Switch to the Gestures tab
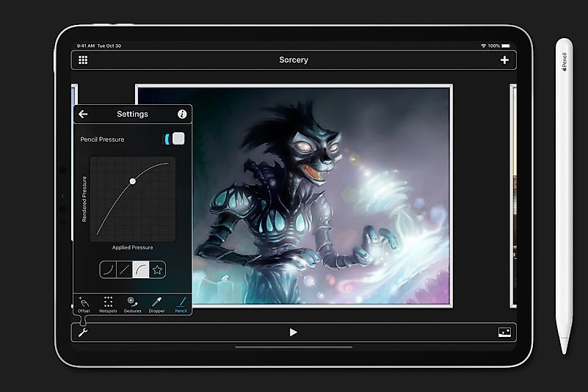 pyautogui.click(x=132, y=305)
